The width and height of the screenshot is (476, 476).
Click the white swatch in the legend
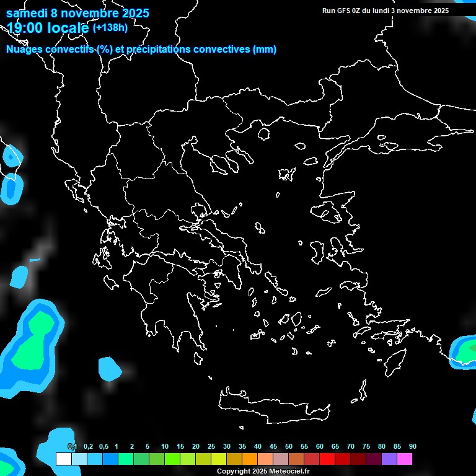63,459
